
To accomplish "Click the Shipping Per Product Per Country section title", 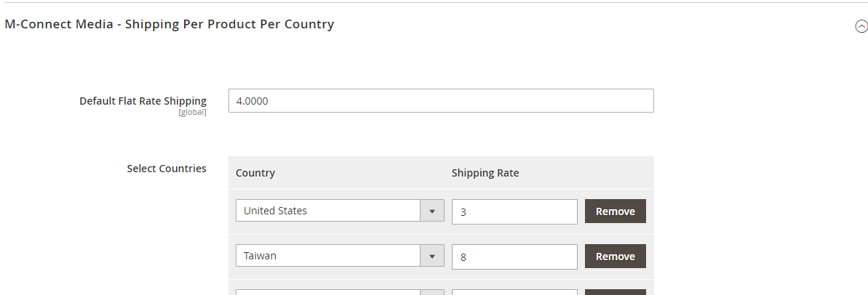I will point(169,24).
